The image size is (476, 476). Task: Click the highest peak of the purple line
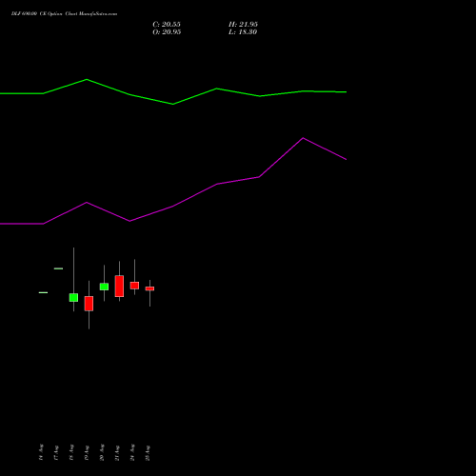(303, 138)
